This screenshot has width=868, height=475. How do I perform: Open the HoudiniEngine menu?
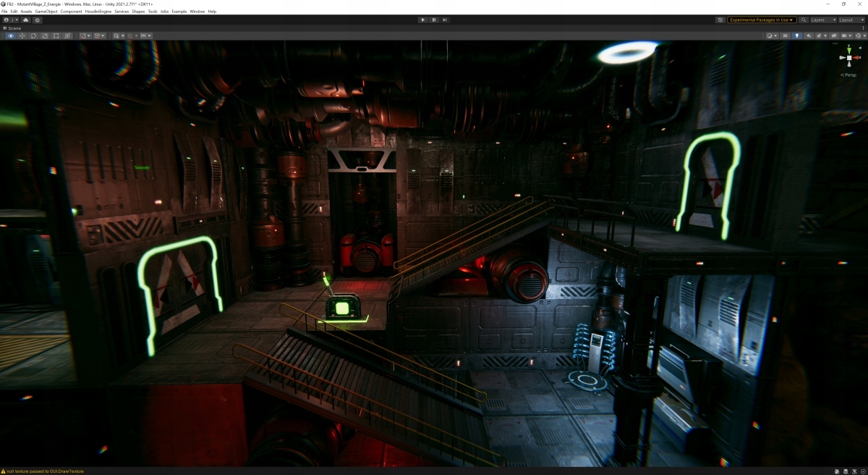pos(98,12)
